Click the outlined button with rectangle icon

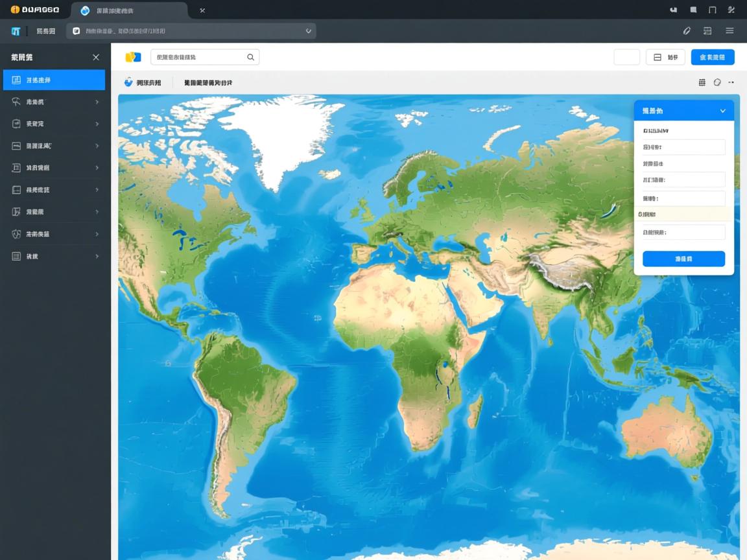coord(665,57)
